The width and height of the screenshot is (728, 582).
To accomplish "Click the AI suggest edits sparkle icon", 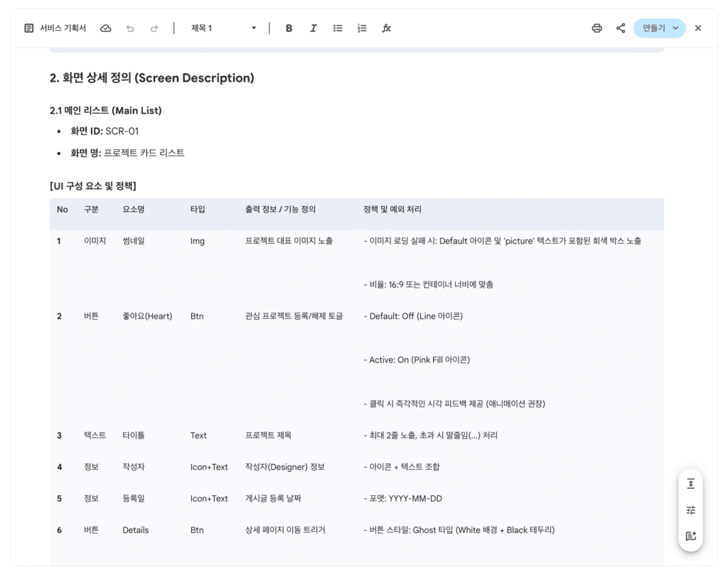I will click(690, 537).
